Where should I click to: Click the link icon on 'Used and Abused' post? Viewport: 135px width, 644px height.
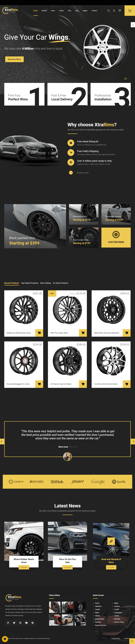pos(111,541)
